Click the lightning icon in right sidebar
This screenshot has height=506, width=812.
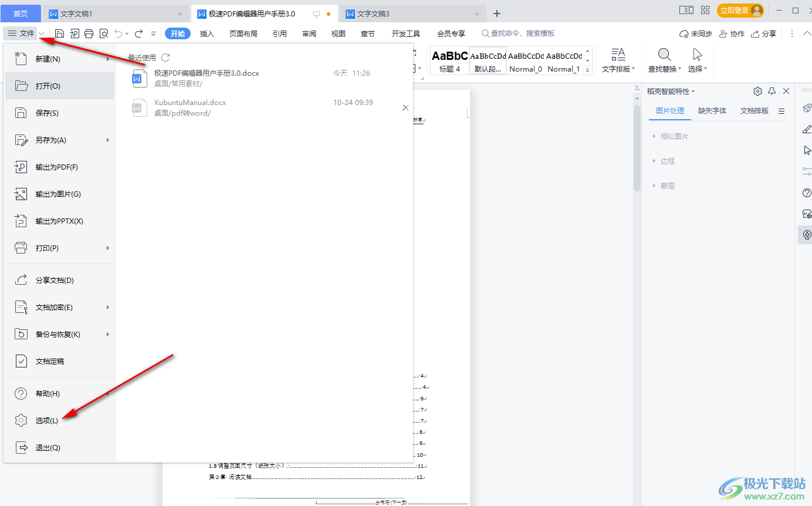(807, 235)
